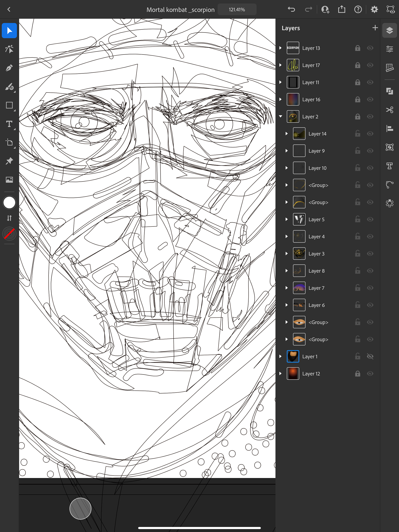This screenshot has width=399, height=532.
Task: Open the 121.41% zoom field
Action: coord(237,10)
